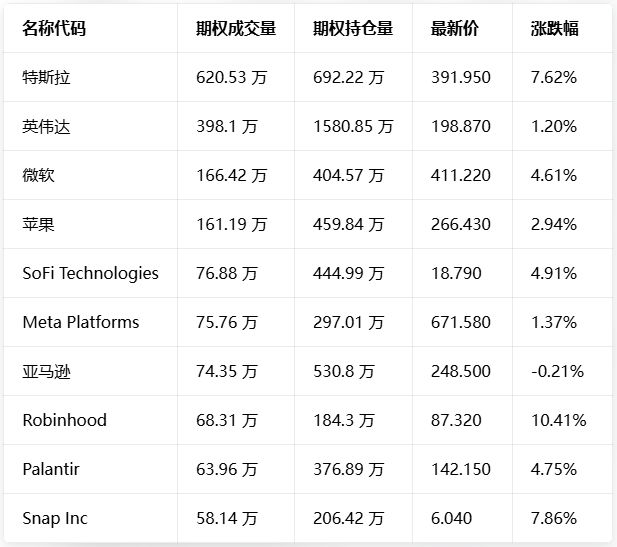Click 亚马逊's -0.21% change value
Viewport: 617px width, 547px height.
557,371
